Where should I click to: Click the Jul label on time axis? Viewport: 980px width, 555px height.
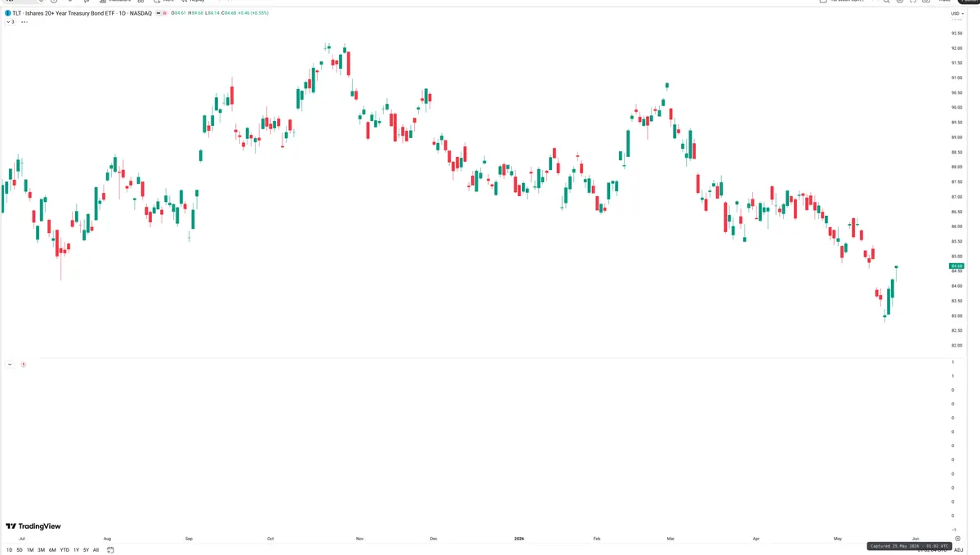click(22, 539)
